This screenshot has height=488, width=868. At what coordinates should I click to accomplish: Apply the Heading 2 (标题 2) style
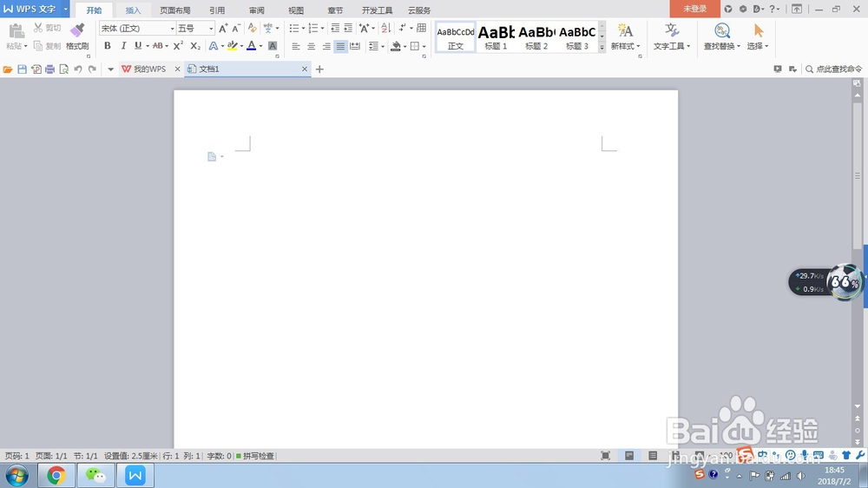[x=536, y=37]
